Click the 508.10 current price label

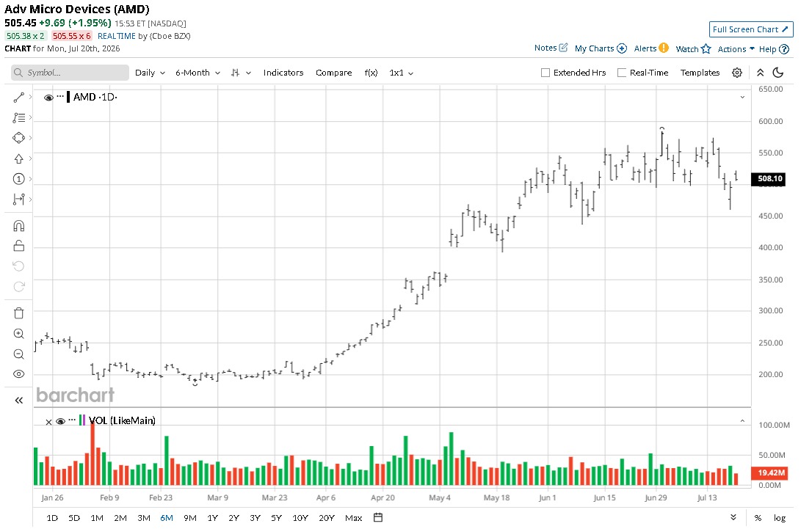[x=769, y=179]
